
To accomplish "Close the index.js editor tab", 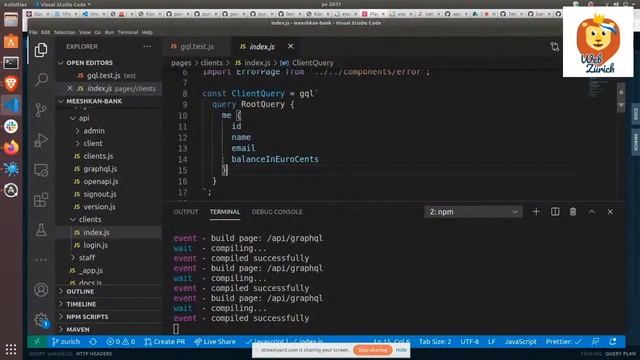I will 290,47.
